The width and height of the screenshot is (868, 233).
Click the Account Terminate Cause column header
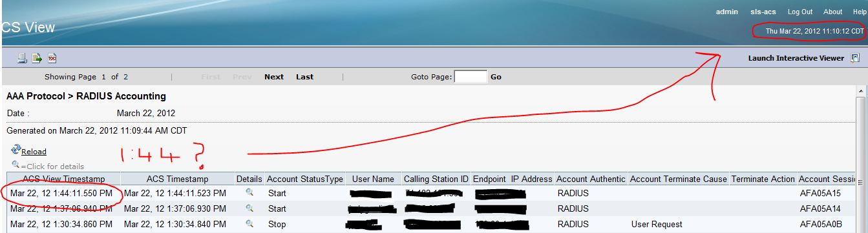pyautogui.click(x=679, y=179)
